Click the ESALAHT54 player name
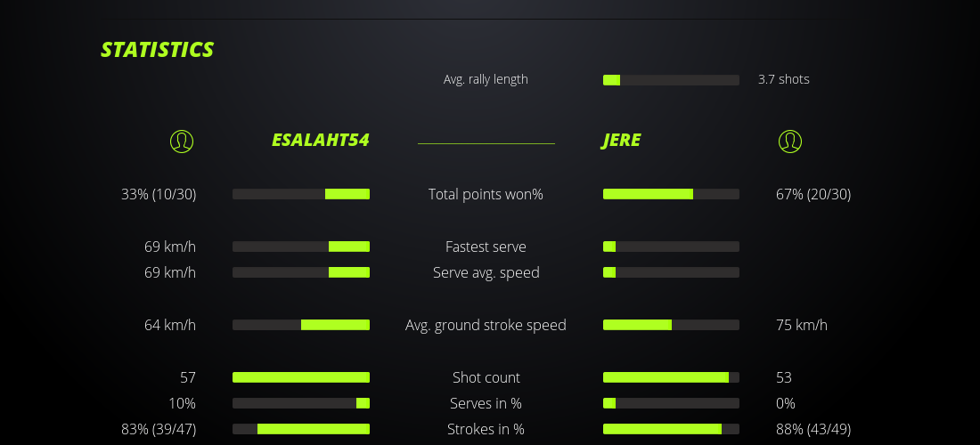Viewport: 980px width, 445px height. tap(320, 141)
